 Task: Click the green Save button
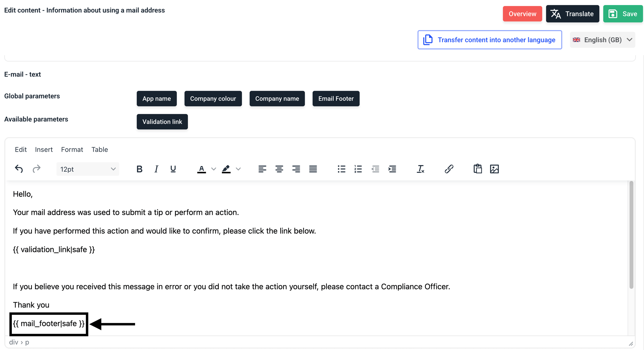[x=623, y=14]
